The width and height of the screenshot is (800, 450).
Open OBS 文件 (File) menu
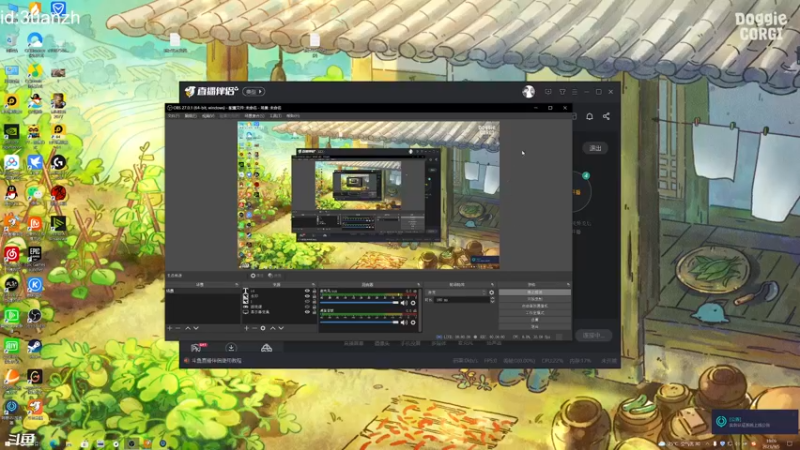[173, 116]
